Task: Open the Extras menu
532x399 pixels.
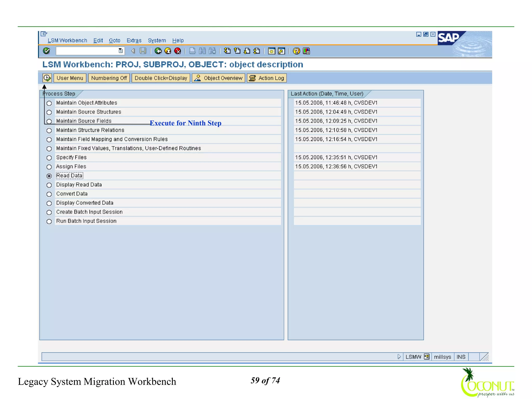Action: click(134, 41)
